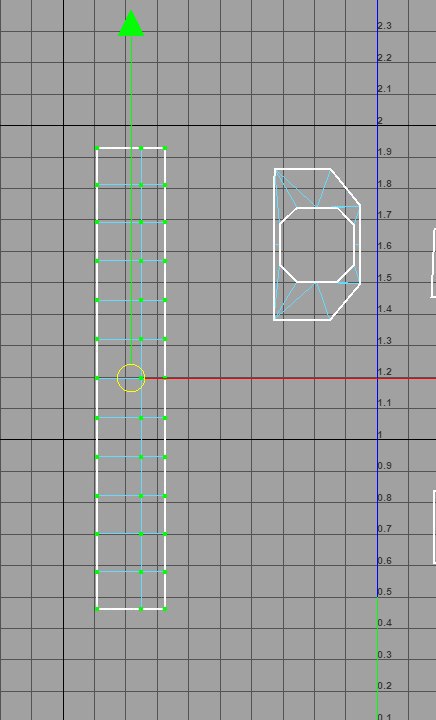436x720 pixels.
Task: Click the 1.9 ruler label
Action: click(385, 152)
